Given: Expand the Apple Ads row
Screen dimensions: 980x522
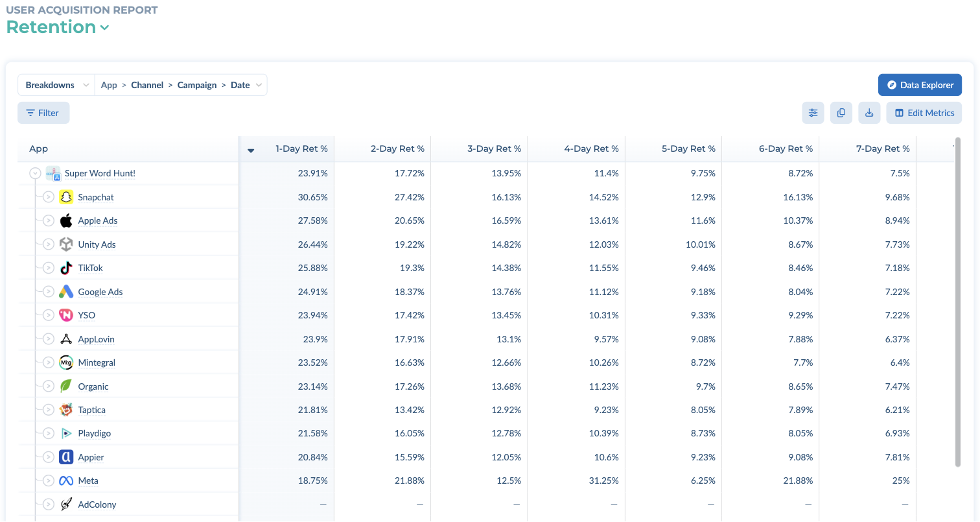Looking at the screenshot, I should coord(48,220).
